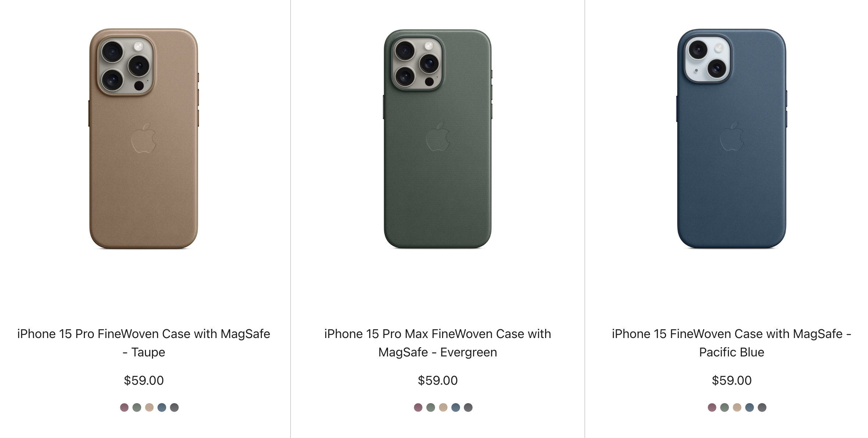Image resolution: width=868 pixels, height=438 pixels.
Task: Choose Mulberry swatch under iPhone 15 Pro Max case
Action: point(418,407)
